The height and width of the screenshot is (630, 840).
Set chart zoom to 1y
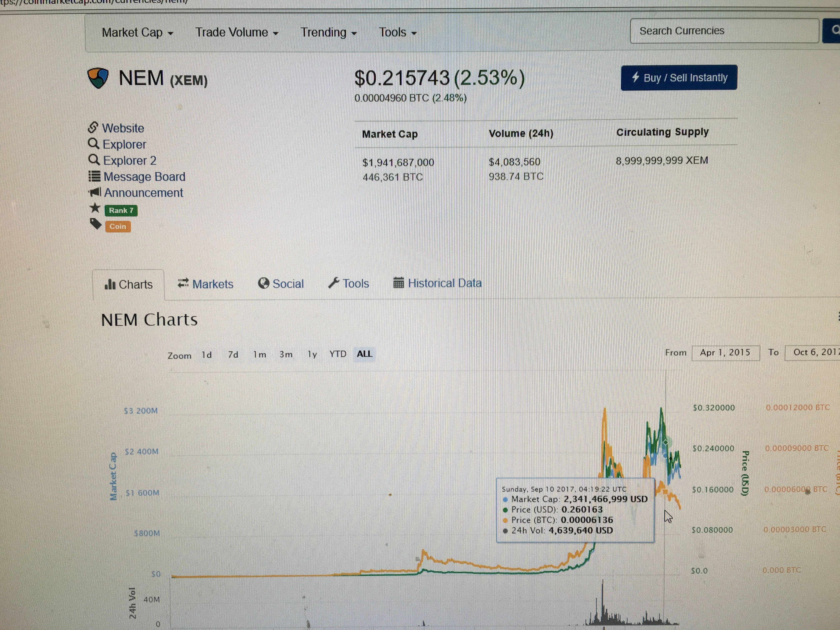click(312, 354)
